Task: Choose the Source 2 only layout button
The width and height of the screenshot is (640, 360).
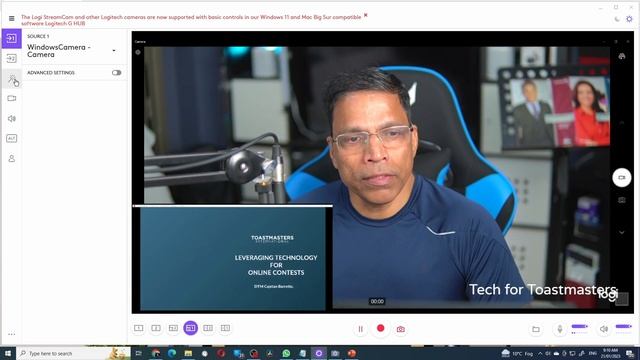Action: 156,328
